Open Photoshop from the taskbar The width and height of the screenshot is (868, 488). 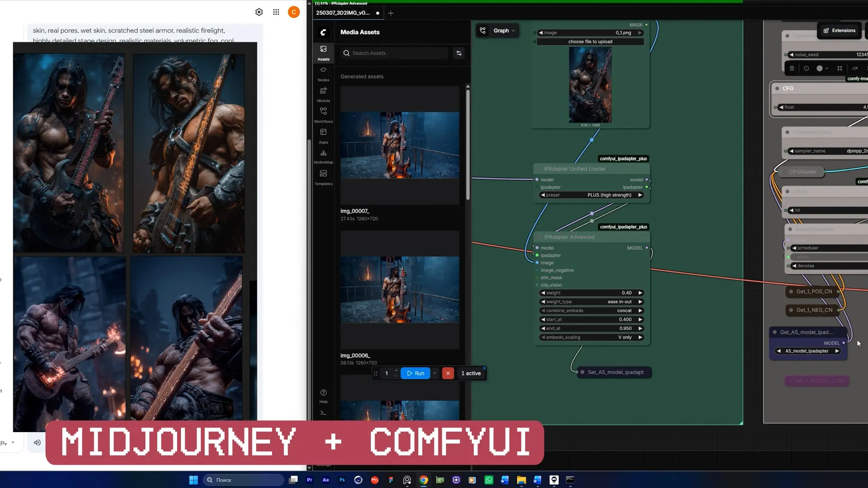(x=342, y=480)
